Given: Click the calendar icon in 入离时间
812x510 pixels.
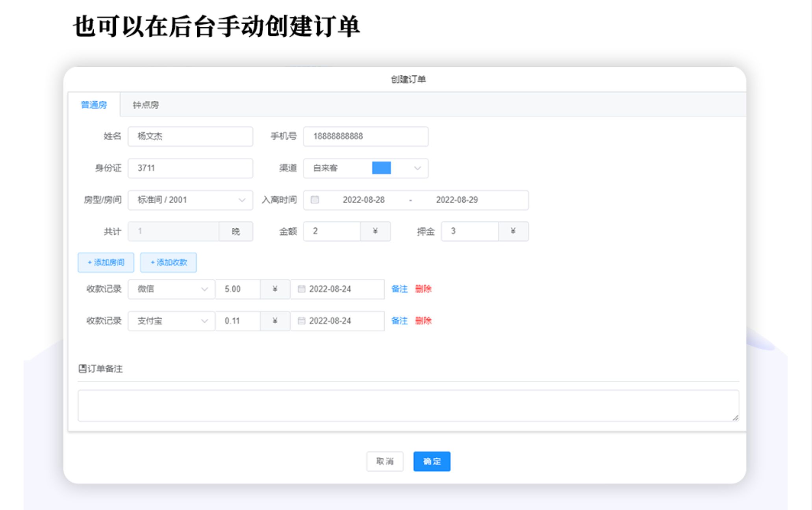Looking at the screenshot, I should tap(315, 200).
